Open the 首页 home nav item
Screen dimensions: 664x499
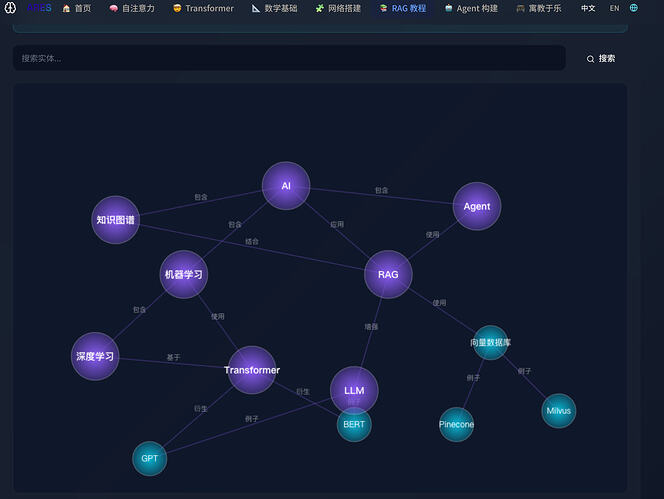pos(77,8)
